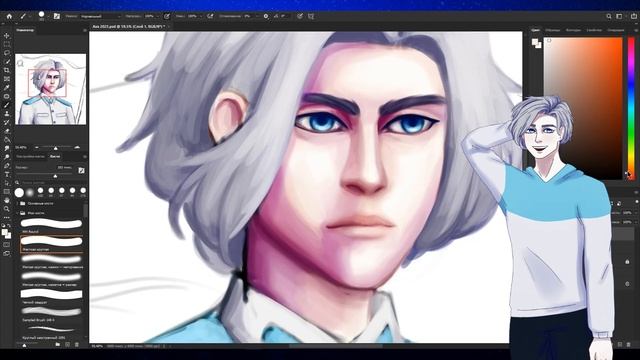Select the Rectangular Marquee tool

[7, 44]
